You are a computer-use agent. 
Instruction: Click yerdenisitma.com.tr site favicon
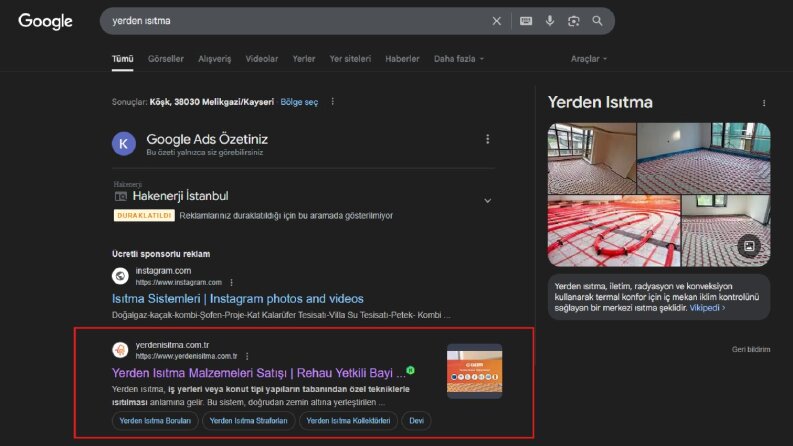(120, 350)
